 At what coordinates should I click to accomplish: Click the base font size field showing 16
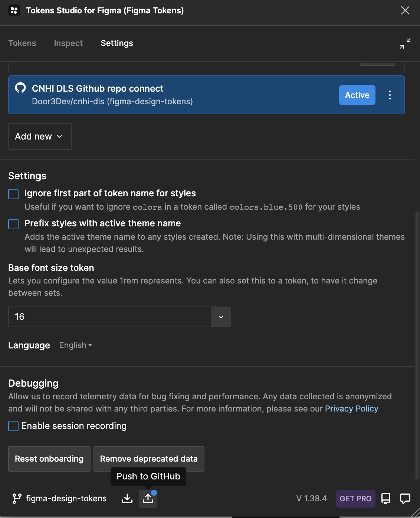click(x=110, y=317)
